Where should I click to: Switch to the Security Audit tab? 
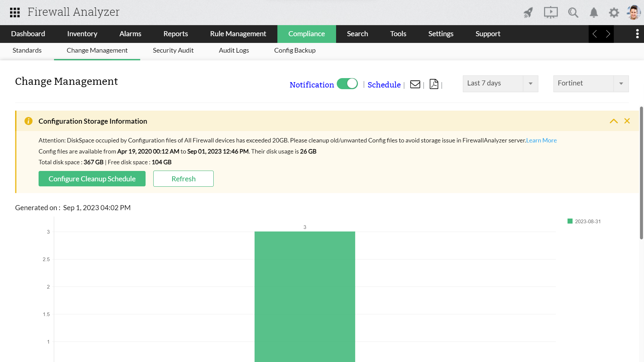173,50
